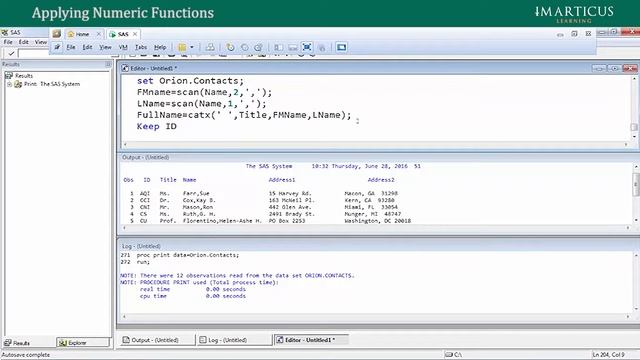Select Print: The SAS System entry

coord(52,84)
